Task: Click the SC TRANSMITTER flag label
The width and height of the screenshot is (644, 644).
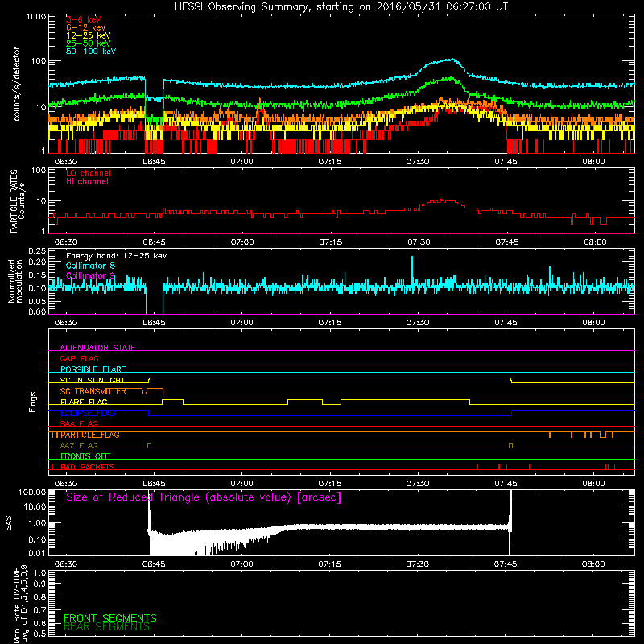Action: point(93,391)
